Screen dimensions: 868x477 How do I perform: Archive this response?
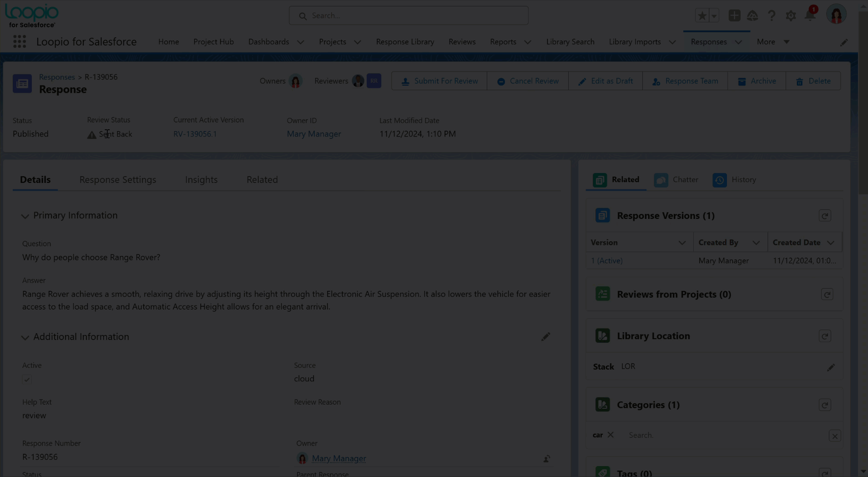[757, 81]
